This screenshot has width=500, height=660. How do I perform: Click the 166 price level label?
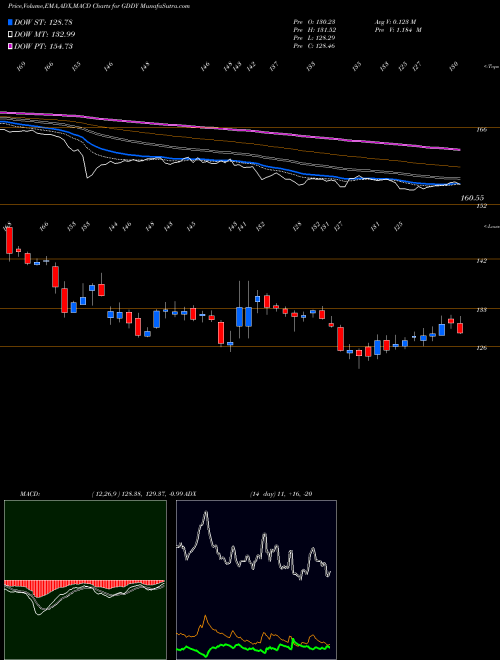482,130
